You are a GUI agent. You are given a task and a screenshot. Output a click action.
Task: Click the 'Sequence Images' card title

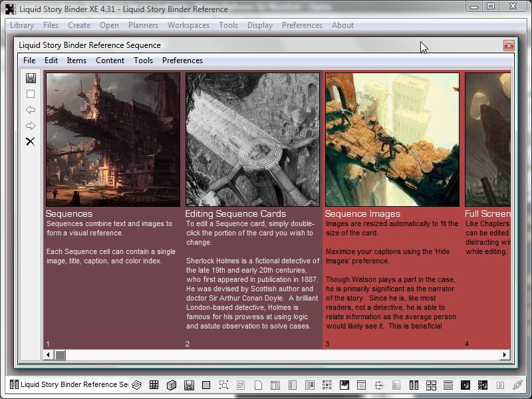coord(362,214)
